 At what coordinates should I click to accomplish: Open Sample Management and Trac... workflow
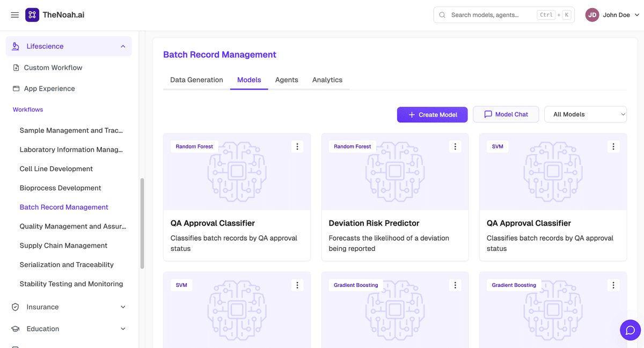coord(71,130)
